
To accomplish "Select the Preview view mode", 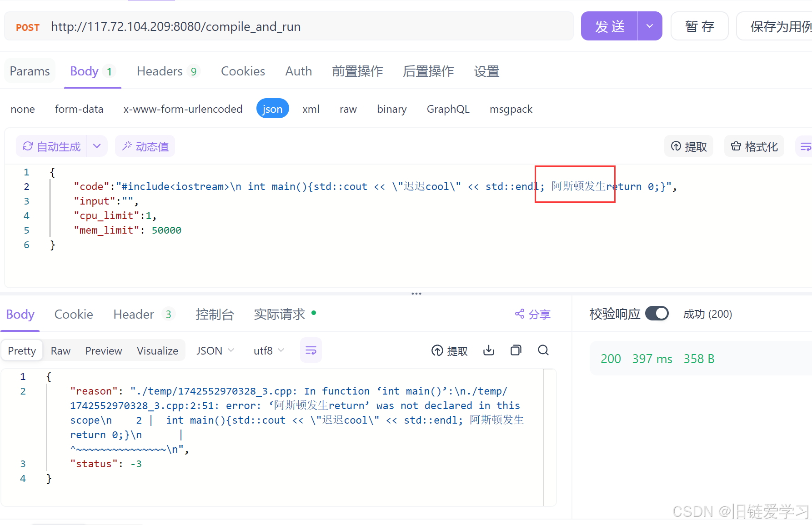I will 104,350.
